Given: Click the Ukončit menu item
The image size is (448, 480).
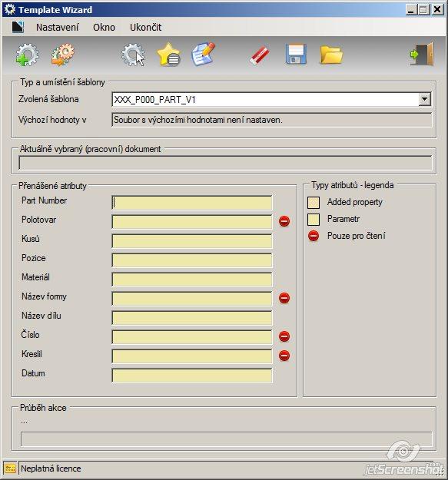Looking at the screenshot, I should (145, 27).
